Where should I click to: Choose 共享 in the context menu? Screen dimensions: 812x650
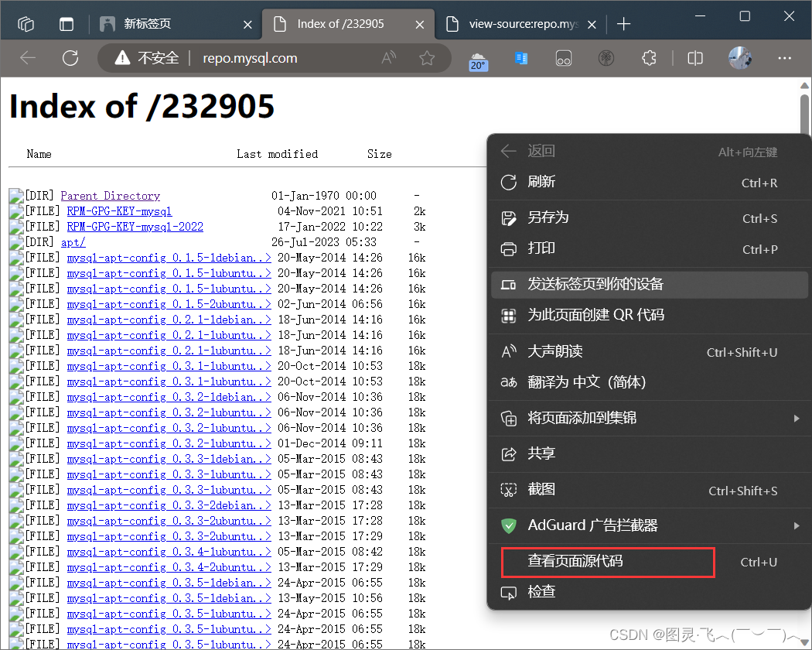point(650,453)
